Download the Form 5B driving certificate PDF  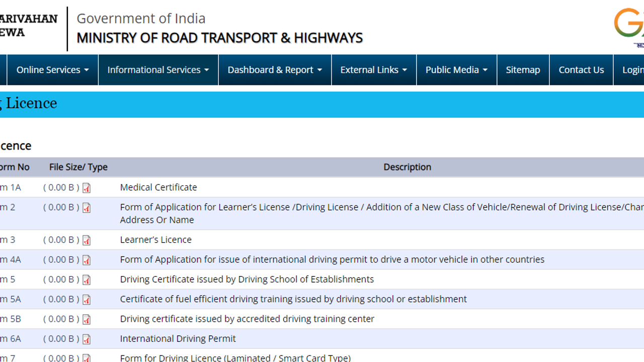click(x=86, y=319)
